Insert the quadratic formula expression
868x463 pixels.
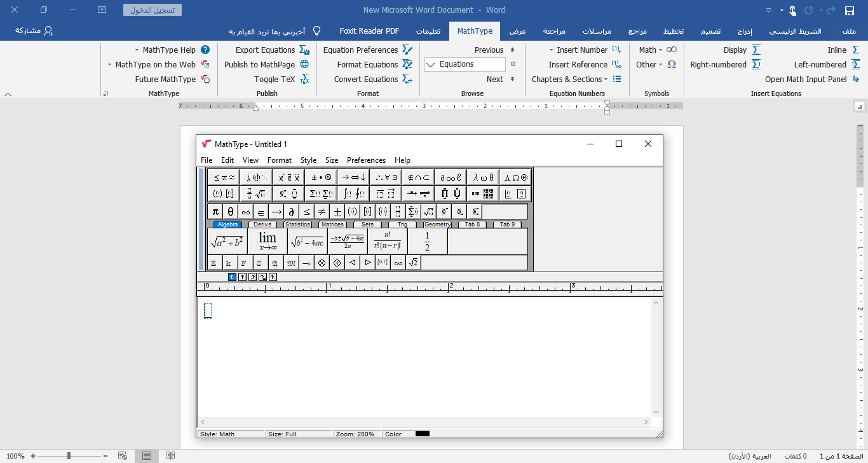pyautogui.click(x=348, y=242)
